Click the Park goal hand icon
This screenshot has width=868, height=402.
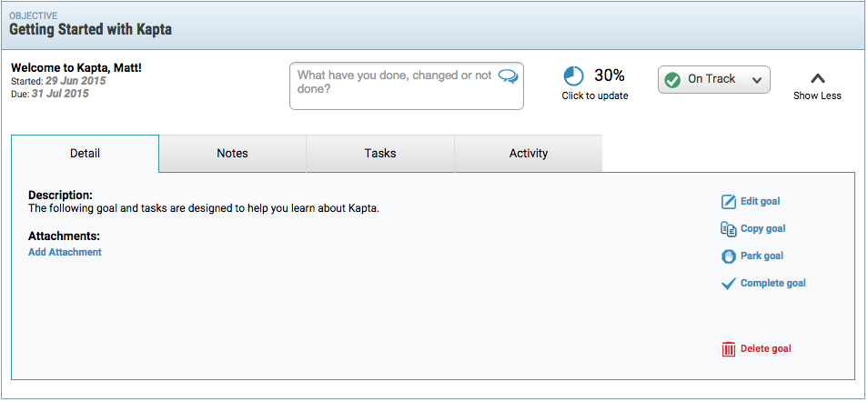729,256
